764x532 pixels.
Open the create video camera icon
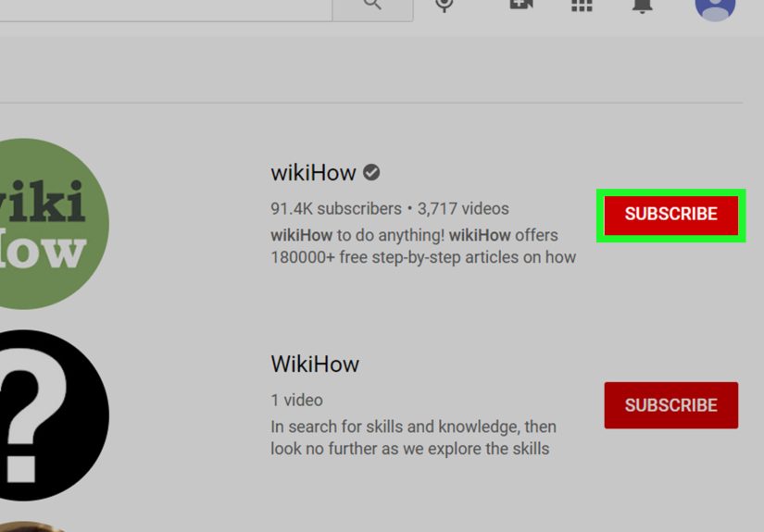coord(520,5)
